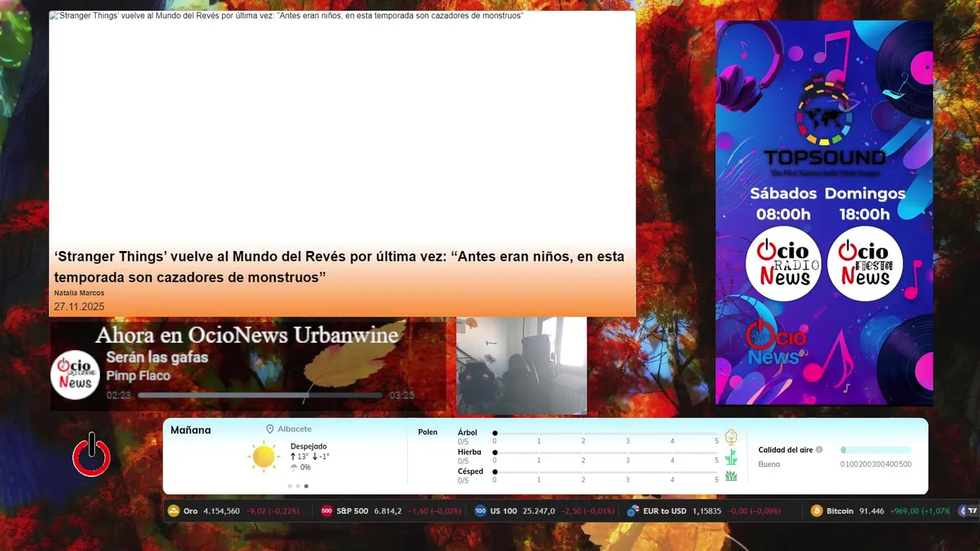Click the song title Serán las gafas

click(x=157, y=357)
